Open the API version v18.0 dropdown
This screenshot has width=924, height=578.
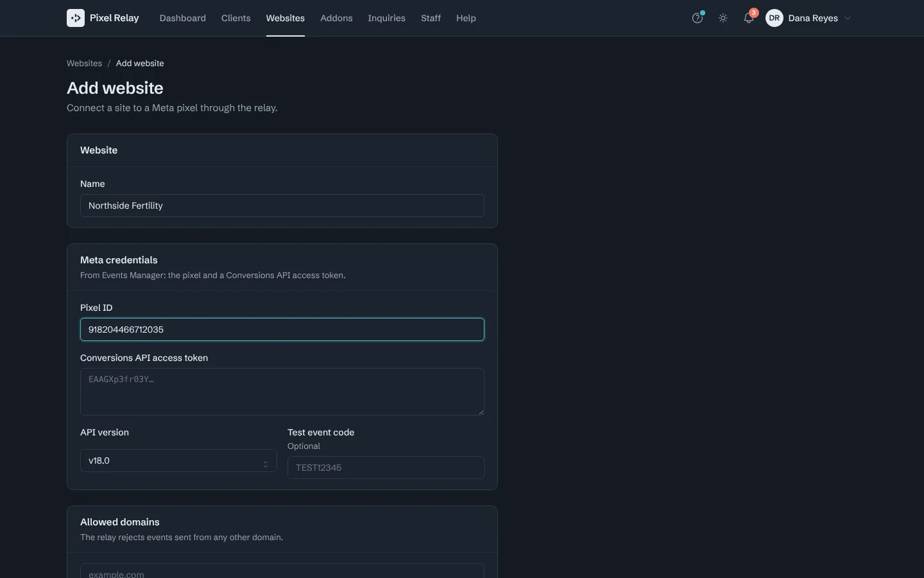click(178, 460)
